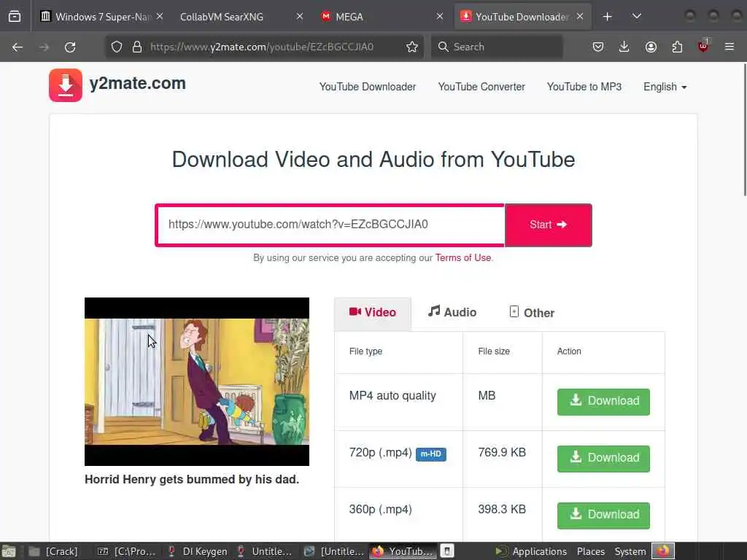Expand the List all tabs chevron
Screen dimensions: 747x560
636,17
